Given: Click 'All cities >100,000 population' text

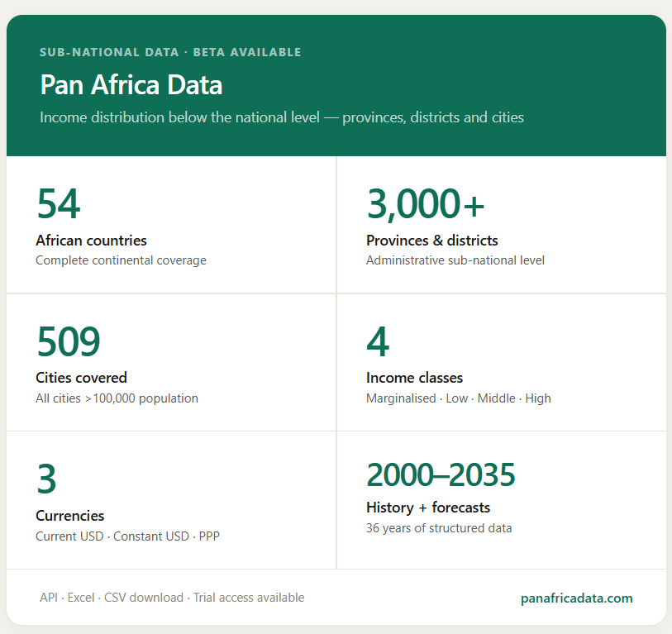Looking at the screenshot, I should point(117,398).
